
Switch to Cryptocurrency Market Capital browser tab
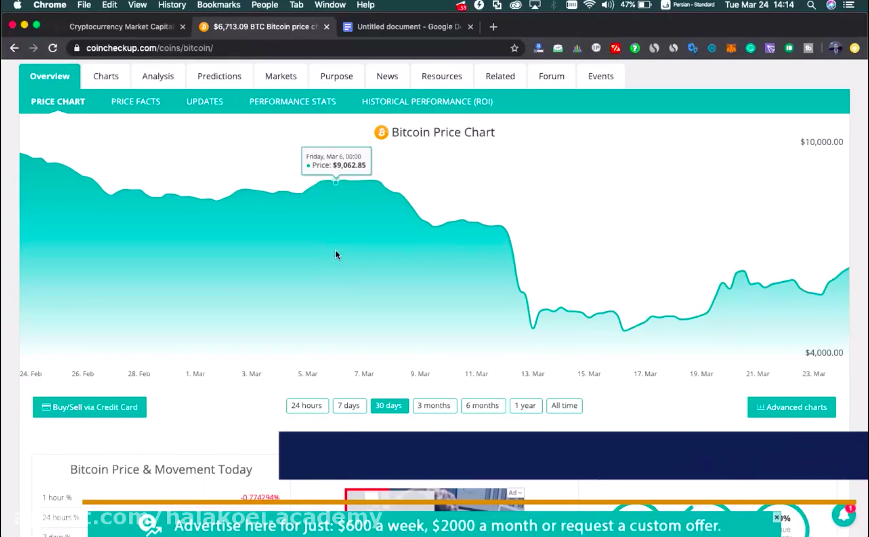pos(121,27)
